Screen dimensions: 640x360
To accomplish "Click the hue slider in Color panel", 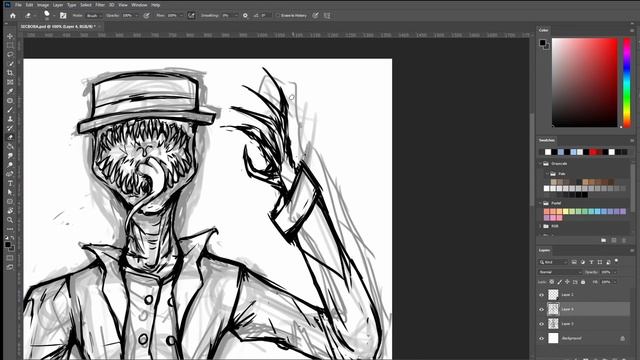I will pyautogui.click(x=627, y=83).
